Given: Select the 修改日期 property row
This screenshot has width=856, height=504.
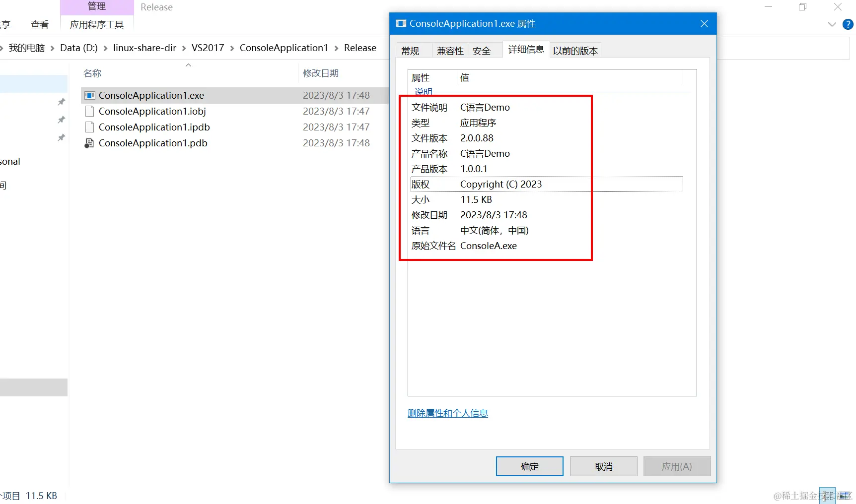Looking at the screenshot, I should tap(547, 215).
